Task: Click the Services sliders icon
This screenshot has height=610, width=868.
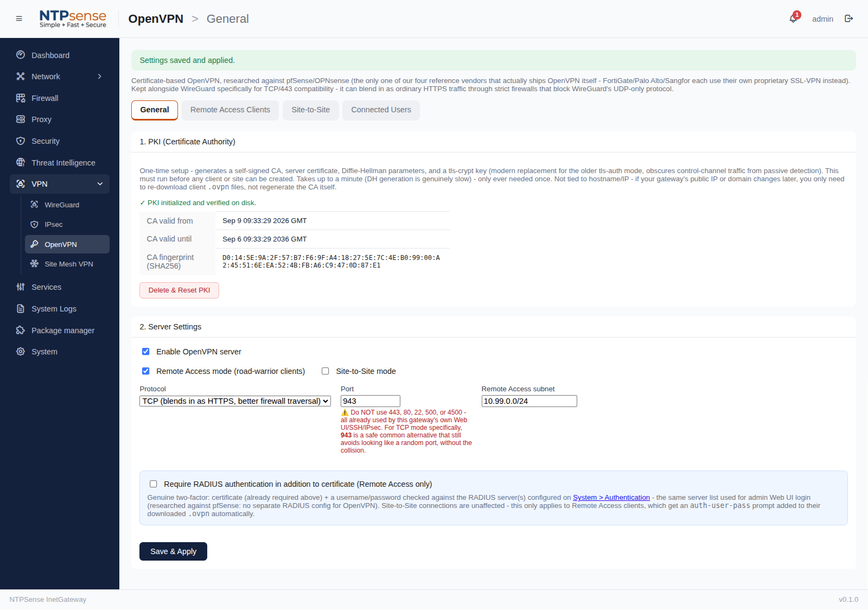Action: (x=21, y=287)
